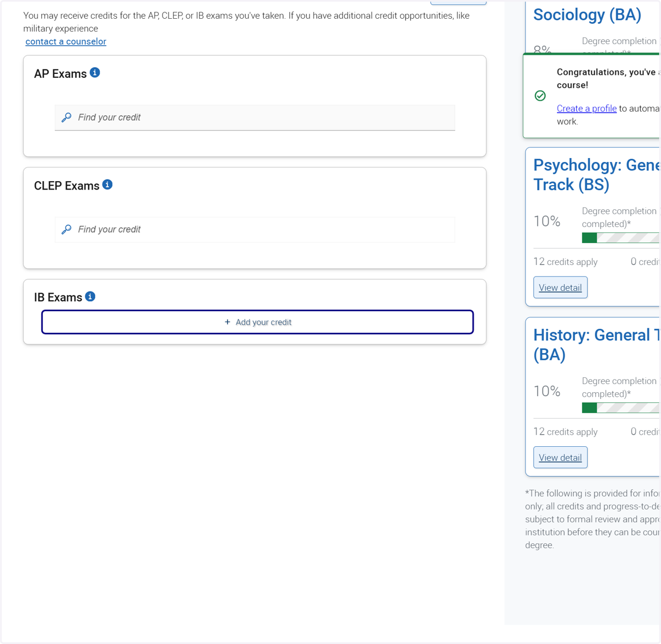Click History 10% completion value
Screen dimensions: 661x644
(547, 391)
